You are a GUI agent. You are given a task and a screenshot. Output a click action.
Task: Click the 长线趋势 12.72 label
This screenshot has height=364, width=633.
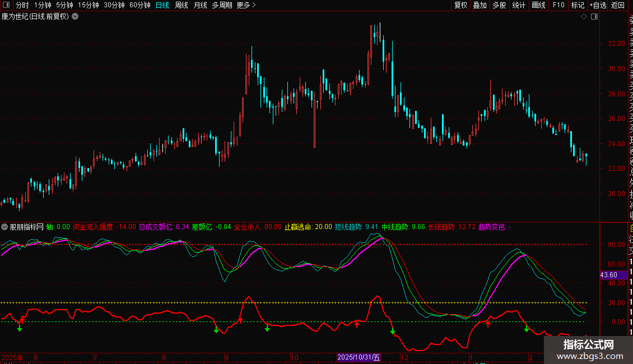(x=452, y=227)
